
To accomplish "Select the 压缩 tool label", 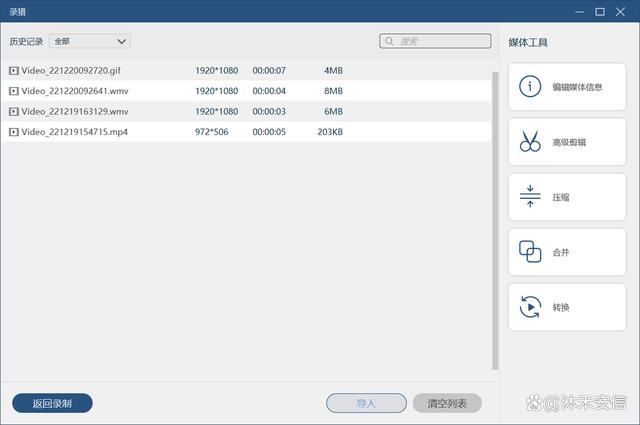I will coord(561,197).
